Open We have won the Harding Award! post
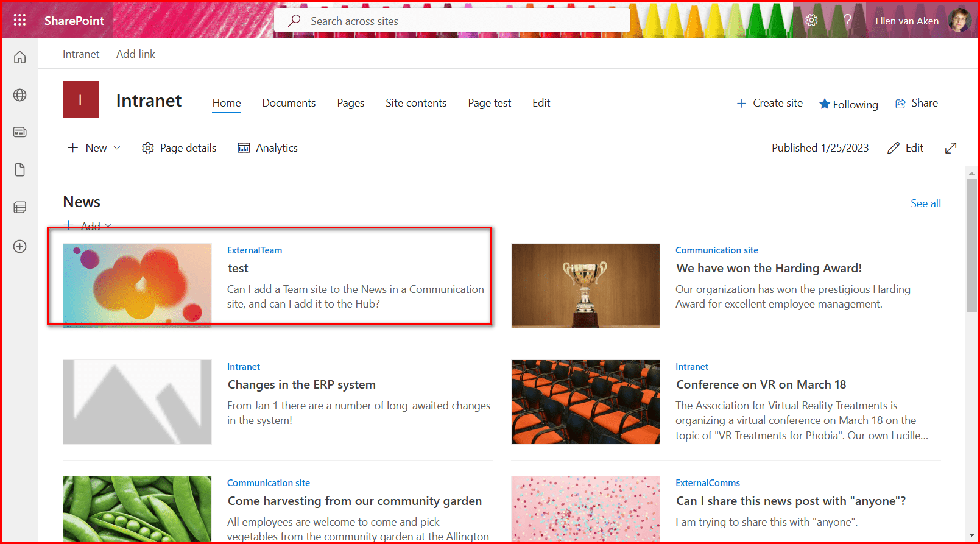980x544 pixels. 769,269
